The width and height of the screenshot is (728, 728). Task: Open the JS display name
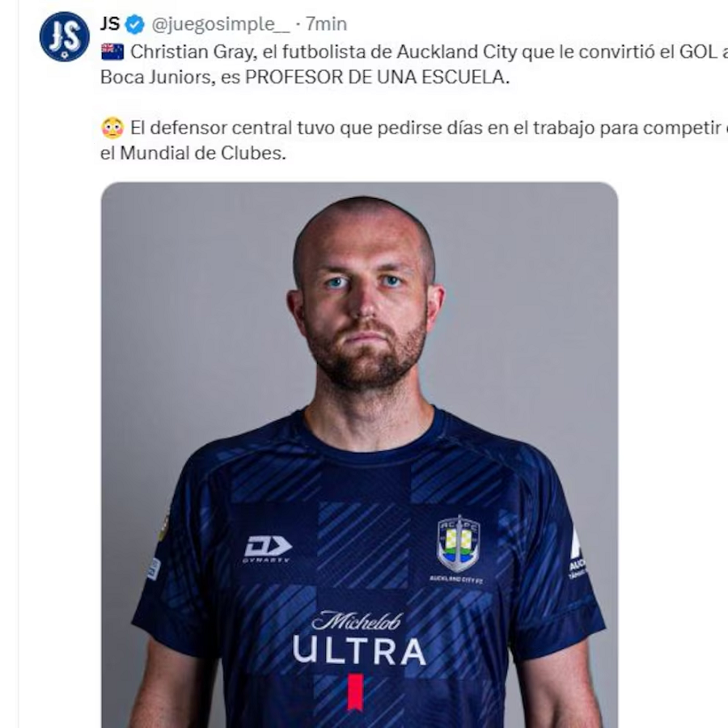[110, 23]
